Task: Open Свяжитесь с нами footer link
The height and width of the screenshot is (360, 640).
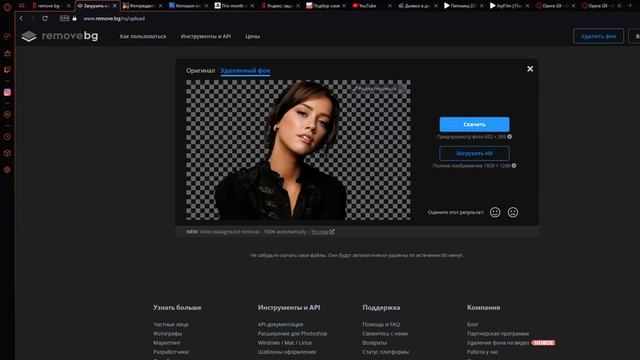Action: [x=385, y=333]
